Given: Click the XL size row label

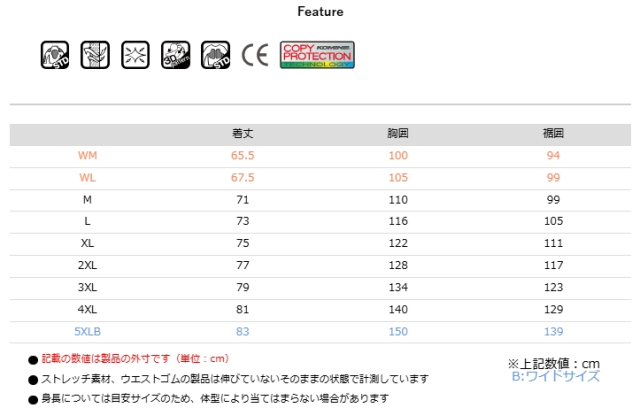Looking at the screenshot, I should (87, 243).
